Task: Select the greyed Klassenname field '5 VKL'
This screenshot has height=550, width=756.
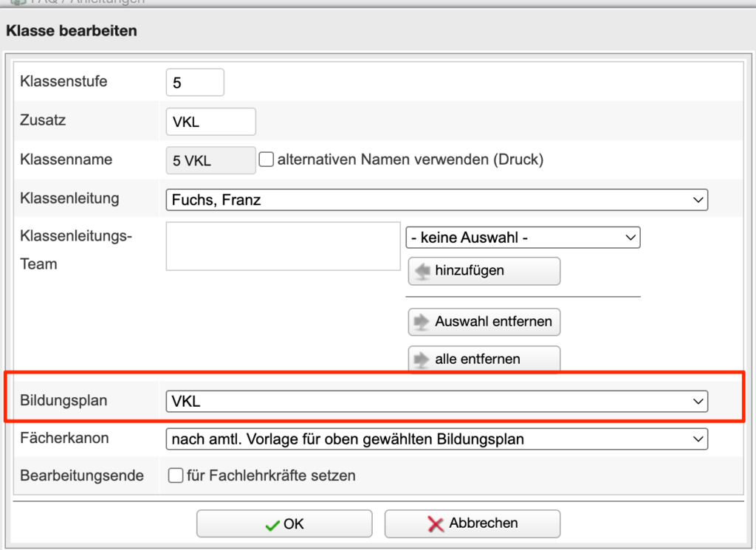Action: tap(210, 160)
